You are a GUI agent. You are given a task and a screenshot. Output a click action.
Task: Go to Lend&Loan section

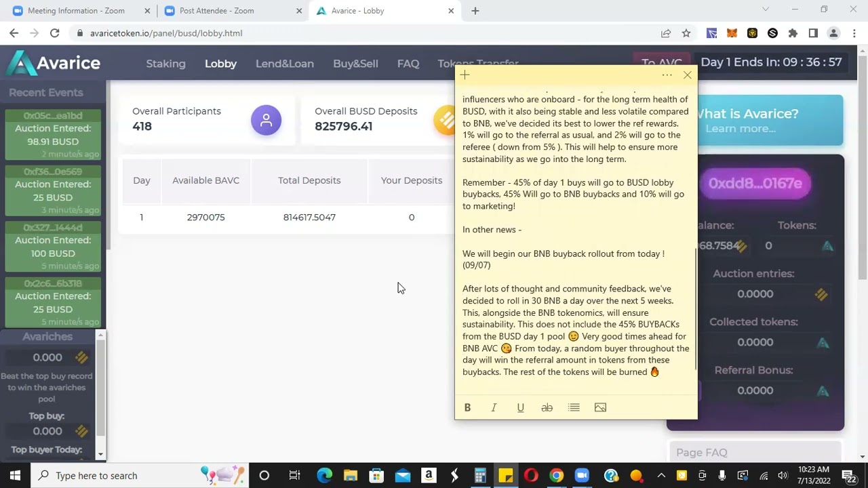pyautogui.click(x=285, y=64)
